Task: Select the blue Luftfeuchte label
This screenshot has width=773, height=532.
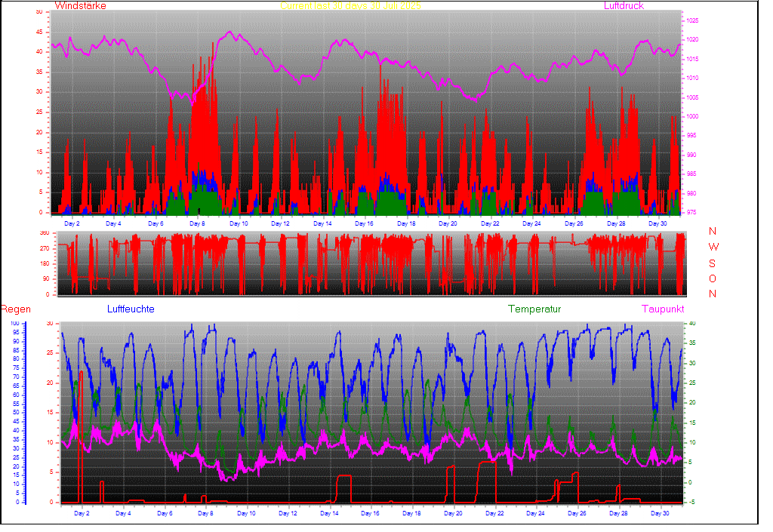Action: [x=131, y=309]
